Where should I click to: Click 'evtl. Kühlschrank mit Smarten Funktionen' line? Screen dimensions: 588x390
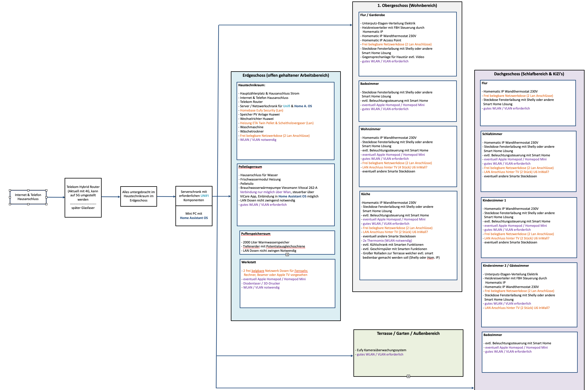pyautogui.click(x=392, y=245)
